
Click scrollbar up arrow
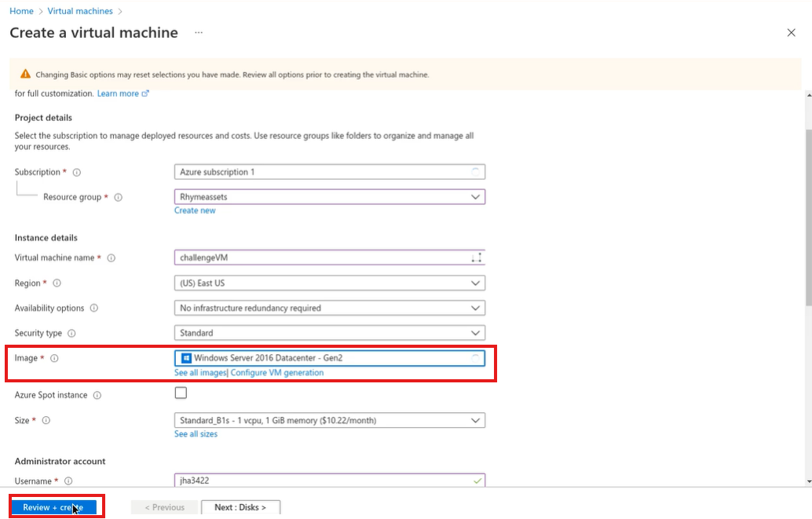tap(808, 95)
